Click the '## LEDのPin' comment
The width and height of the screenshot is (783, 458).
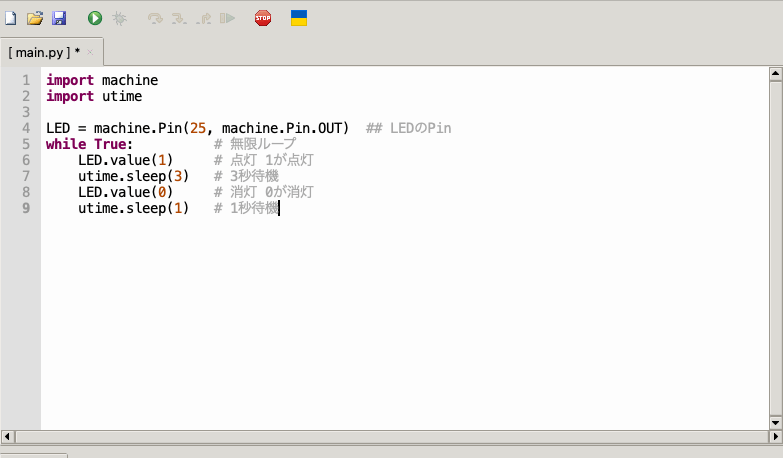(x=408, y=128)
